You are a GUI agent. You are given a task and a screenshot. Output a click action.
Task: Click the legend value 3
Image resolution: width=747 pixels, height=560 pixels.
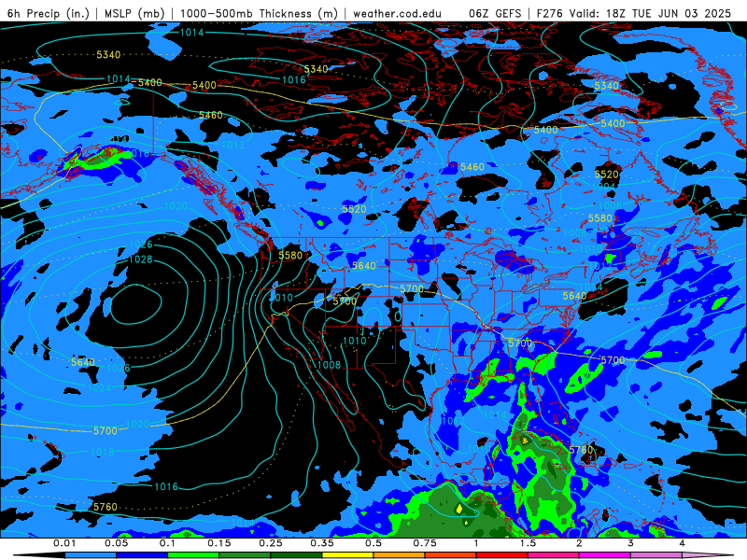click(x=631, y=543)
